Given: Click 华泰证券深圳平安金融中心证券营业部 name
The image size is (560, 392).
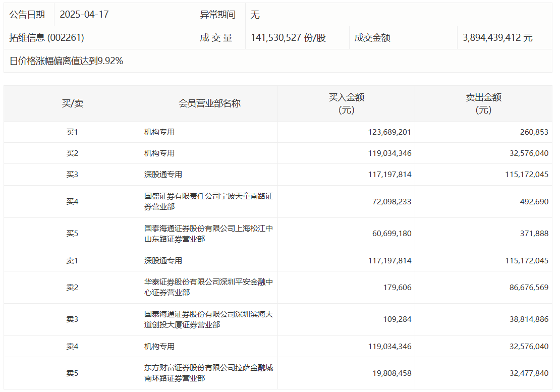Looking at the screenshot, I should point(208,287).
